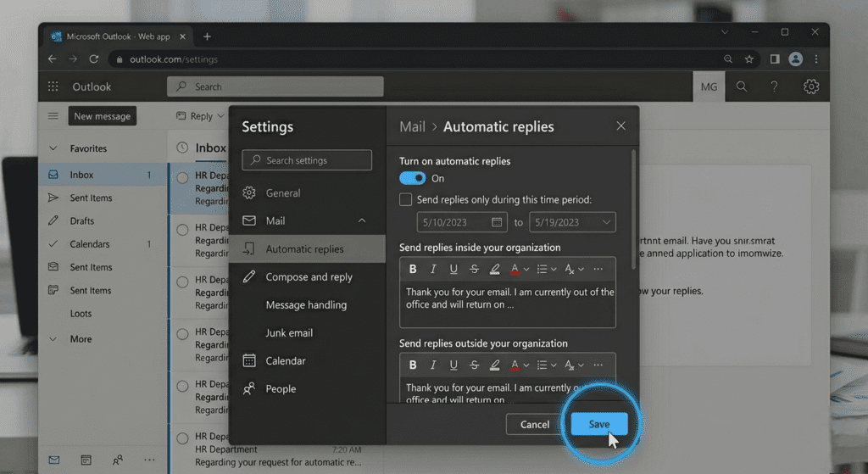Go back to Mail breadcrumb
868x474 pixels.
click(413, 127)
